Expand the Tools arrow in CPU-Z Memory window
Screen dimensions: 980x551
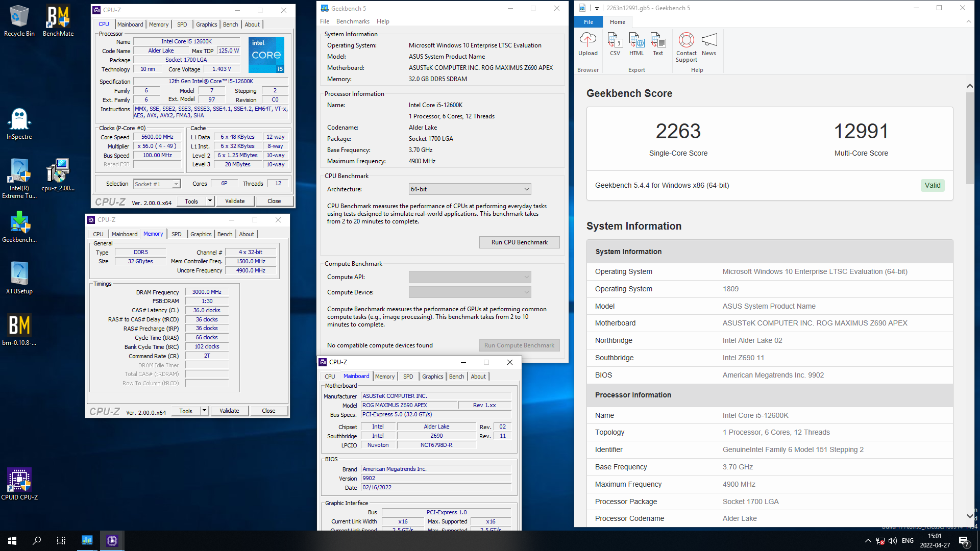(x=204, y=411)
